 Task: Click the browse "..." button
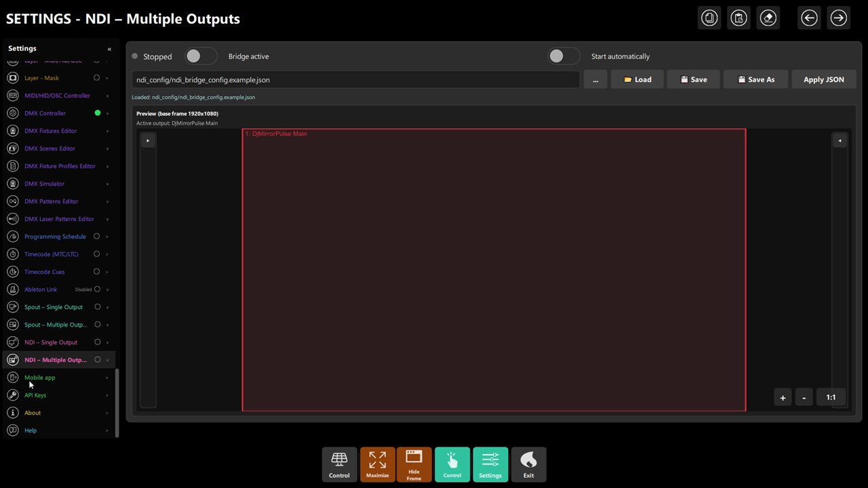(595, 79)
